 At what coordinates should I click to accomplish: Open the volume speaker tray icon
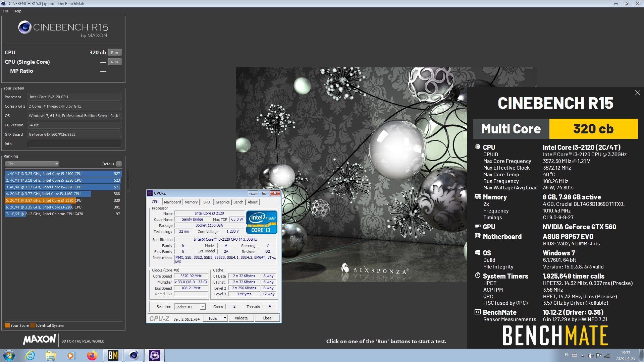(591, 356)
